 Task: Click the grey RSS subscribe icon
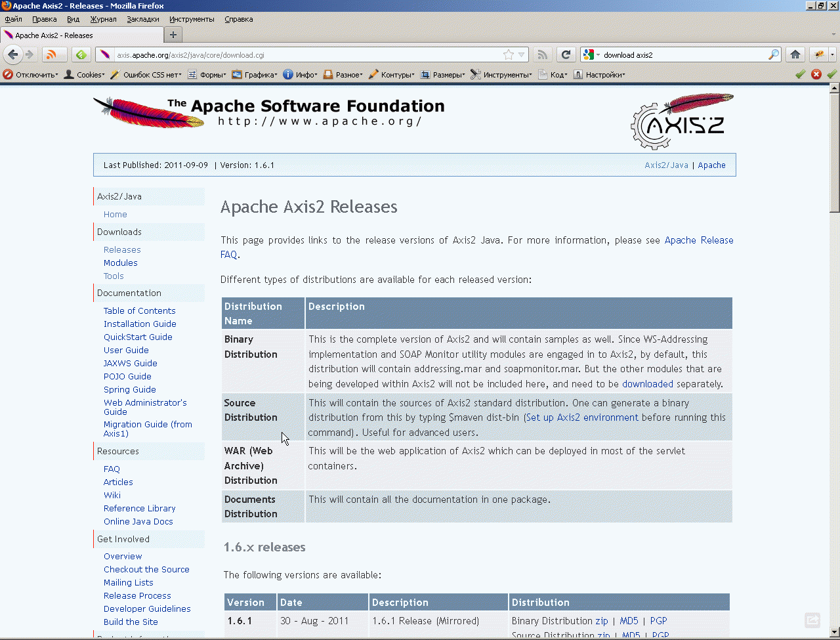[542, 54]
